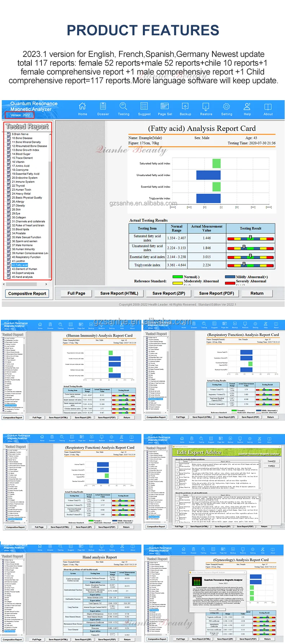Click the Restore toolbar icon
285x644 pixels.
206,107
